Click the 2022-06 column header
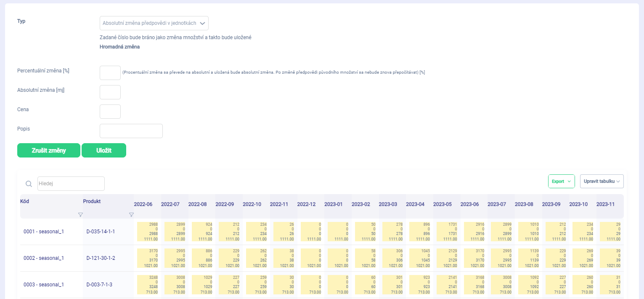This screenshot has height=299, width=644. pos(143,204)
